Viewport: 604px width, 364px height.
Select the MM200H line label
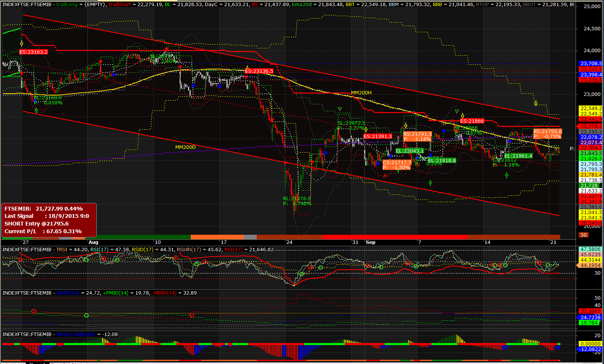tap(361, 93)
